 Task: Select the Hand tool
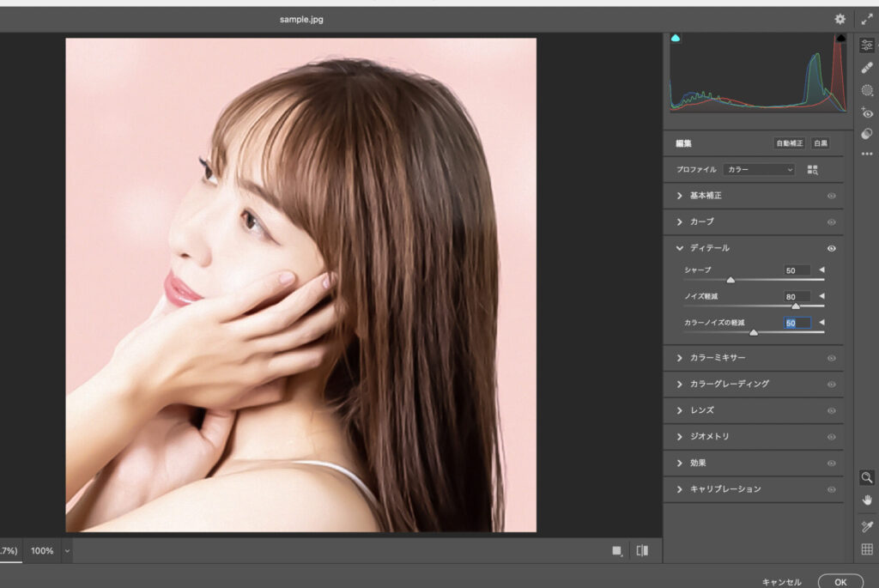(867, 500)
